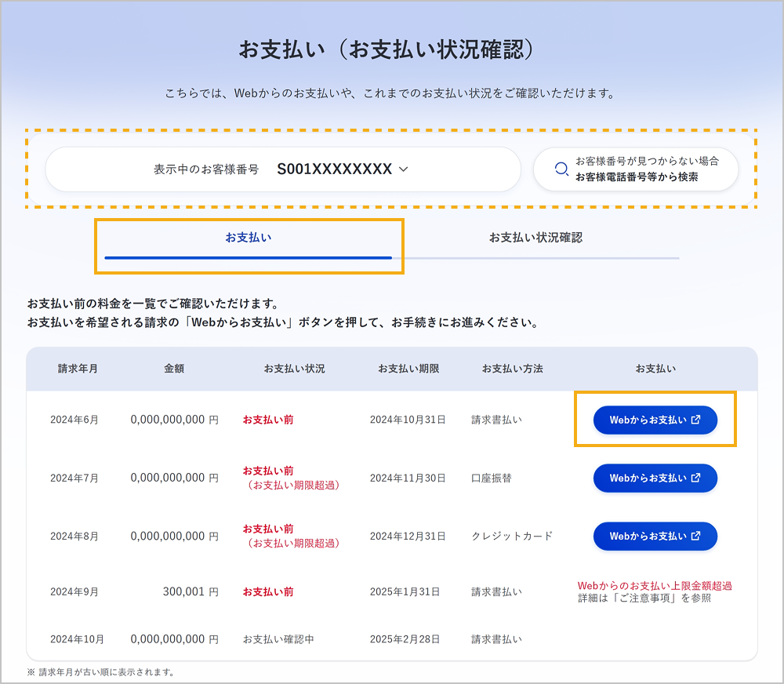The height and width of the screenshot is (684, 784).
Task: Click the クレジットカード payment method cell
Action: [512, 536]
